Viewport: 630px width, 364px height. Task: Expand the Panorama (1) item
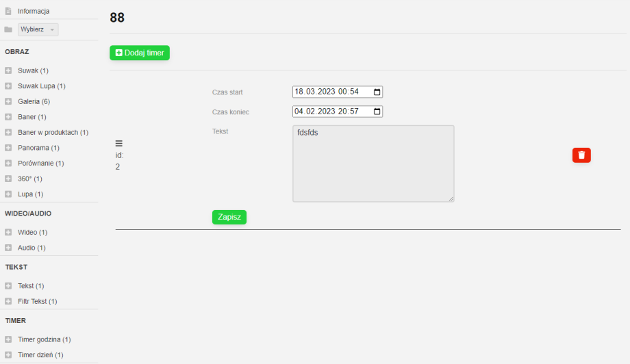tap(38, 148)
